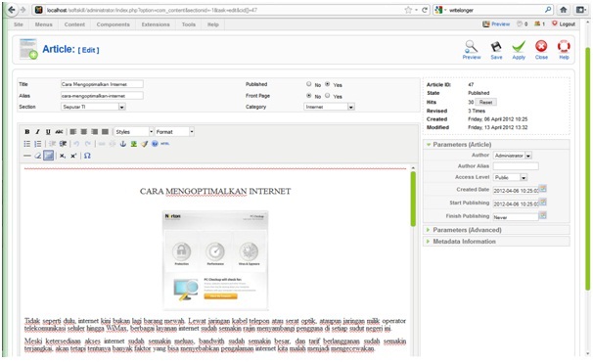The width and height of the screenshot is (593, 364).
Task: Open calendar for Finish Publishing
Action: 543,215
